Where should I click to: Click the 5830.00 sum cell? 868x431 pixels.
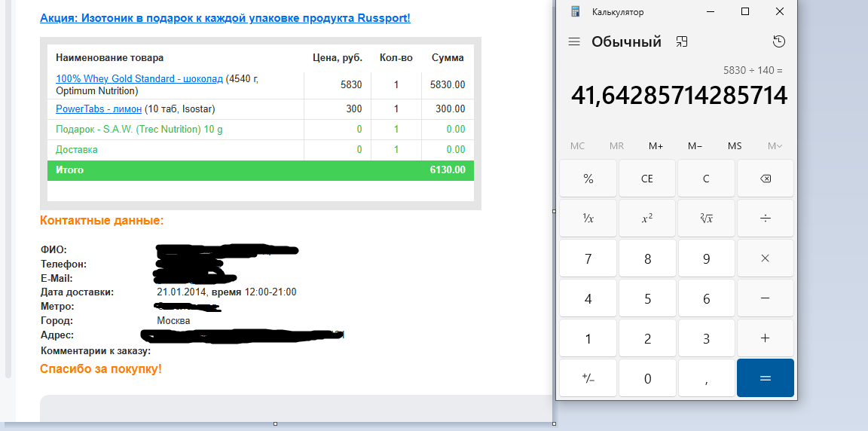click(x=448, y=85)
